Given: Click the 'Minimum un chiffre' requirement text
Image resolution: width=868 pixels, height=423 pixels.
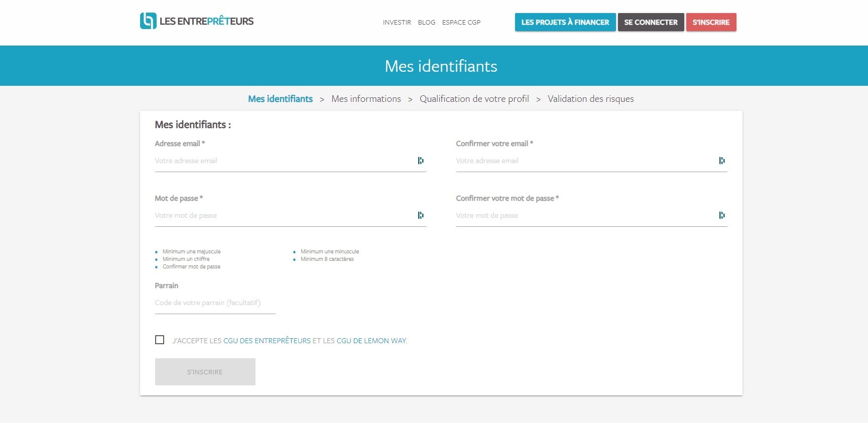Looking at the screenshot, I should (x=186, y=259).
